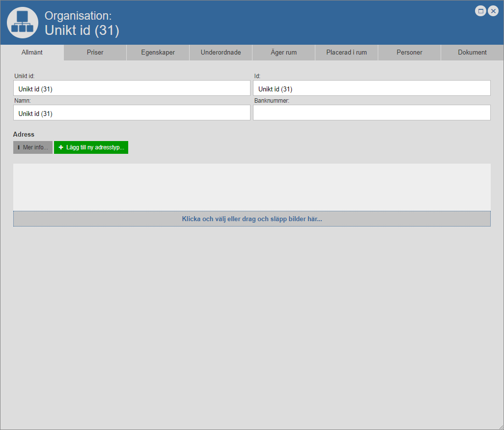This screenshot has height=430, width=504.
Task: Open the Priser tab
Action: coord(95,53)
